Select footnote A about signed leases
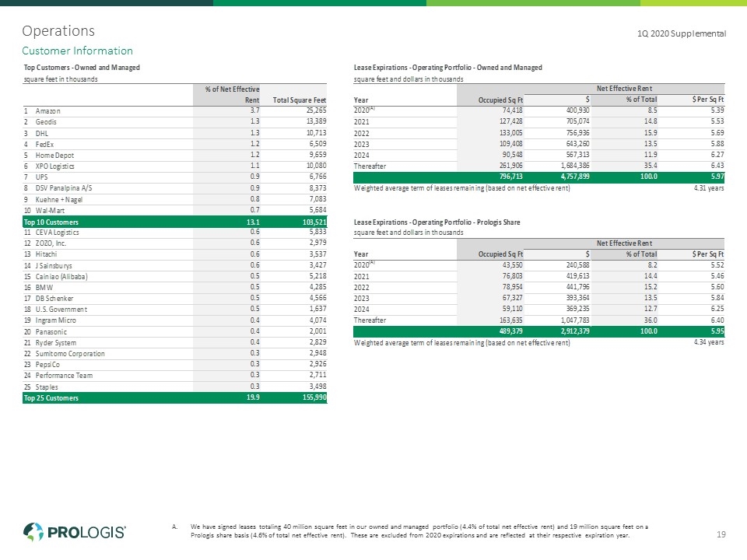Screen dimensions: 747x560 click(x=410, y=531)
